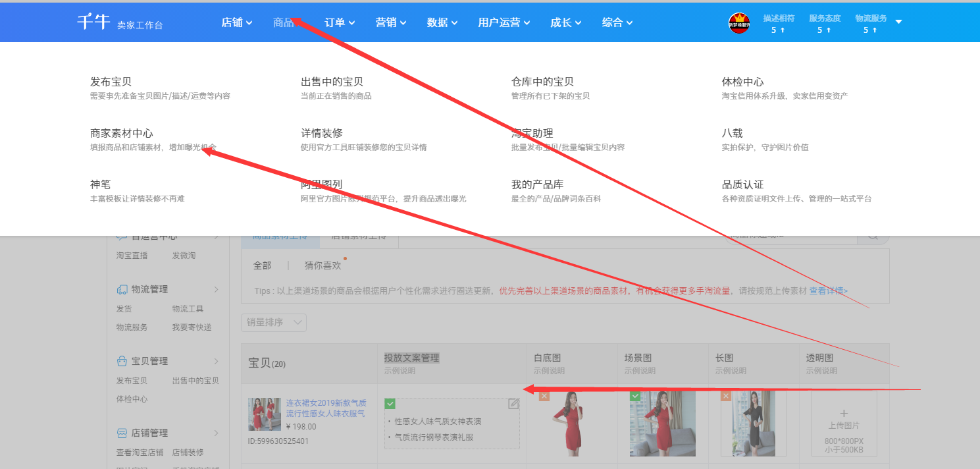Click edit pencil icon in 投放文案管理 cell

pyautogui.click(x=513, y=404)
